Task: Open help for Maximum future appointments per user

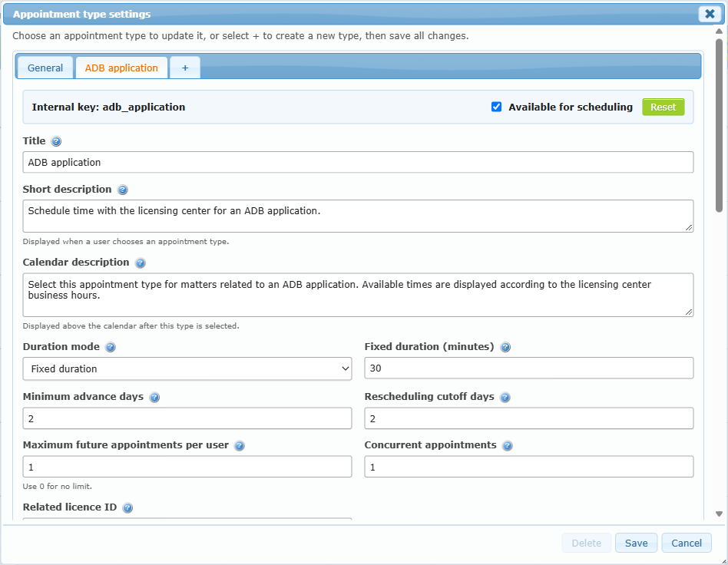Action: (x=240, y=446)
